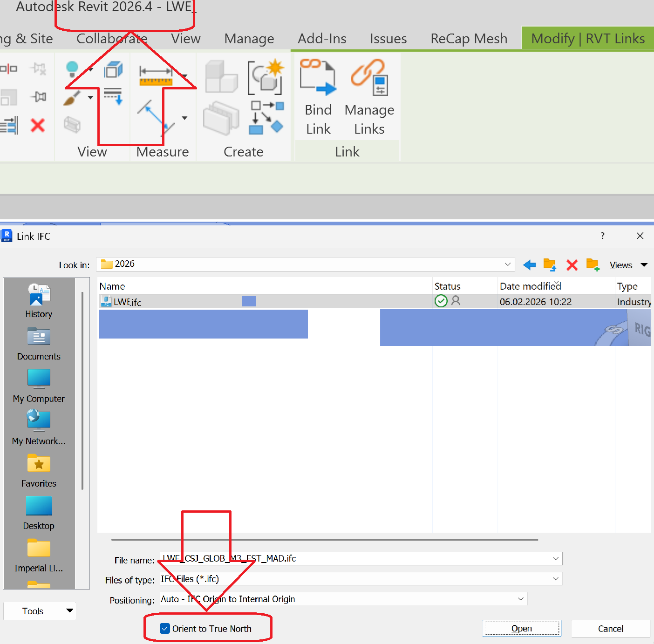Viewport: 654px width, 644px height.
Task: Expand the Positioning dropdown
Action: click(521, 599)
